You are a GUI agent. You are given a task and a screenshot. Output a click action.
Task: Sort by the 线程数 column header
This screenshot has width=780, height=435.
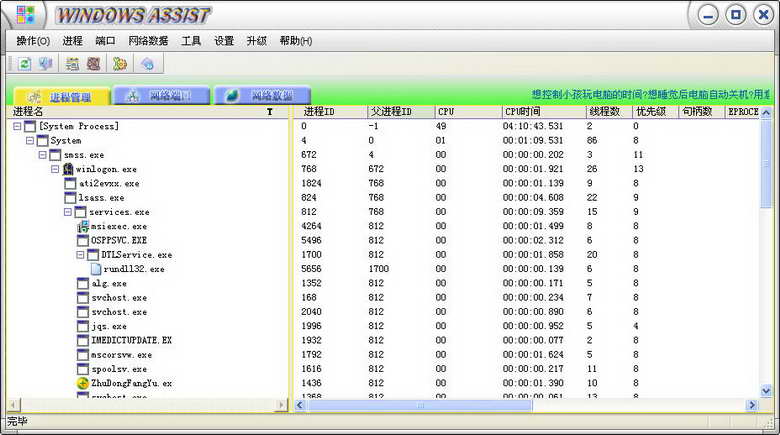608,112
